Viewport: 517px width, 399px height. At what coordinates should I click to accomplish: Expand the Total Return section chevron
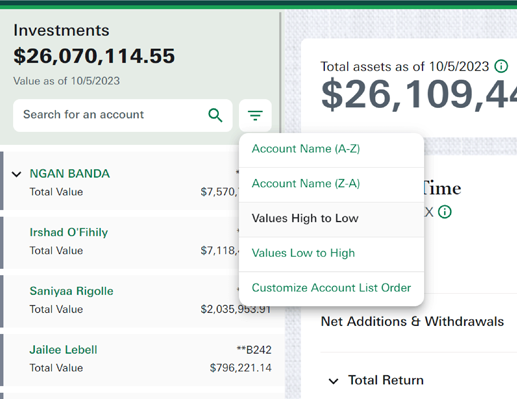pyautogui.click(x=333, y=381)
